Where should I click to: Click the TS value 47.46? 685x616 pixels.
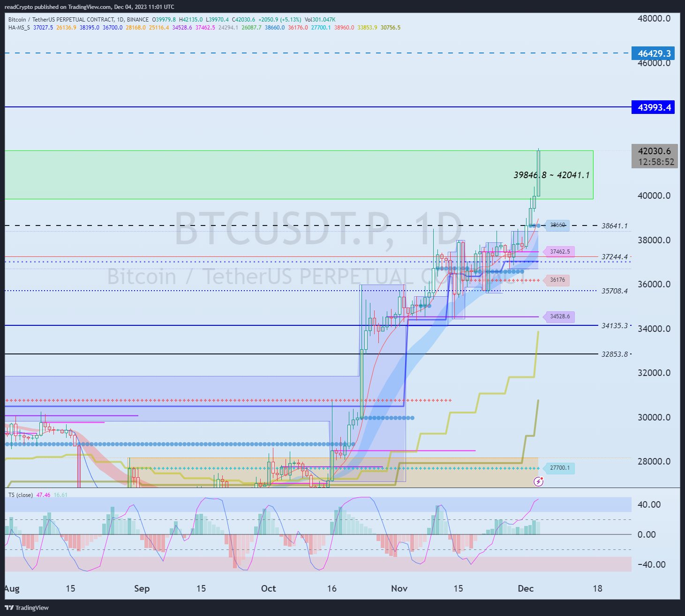(43, 495)
